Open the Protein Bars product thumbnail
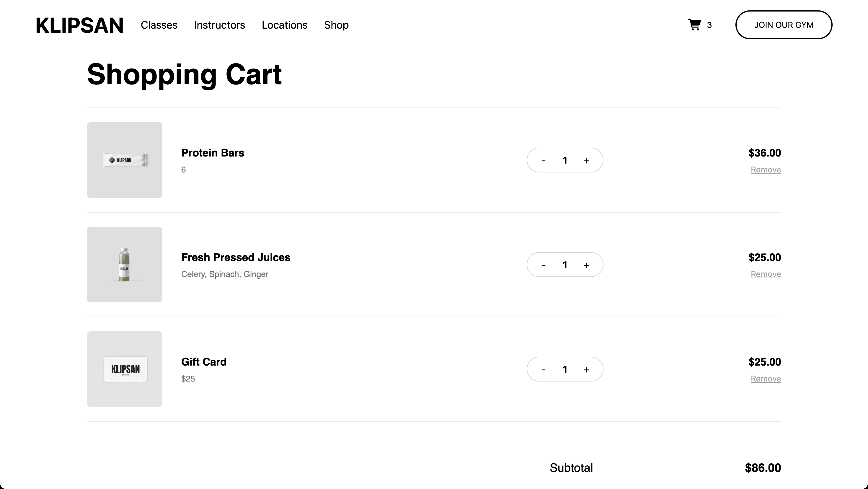868x489 pixels. [124, 160]
